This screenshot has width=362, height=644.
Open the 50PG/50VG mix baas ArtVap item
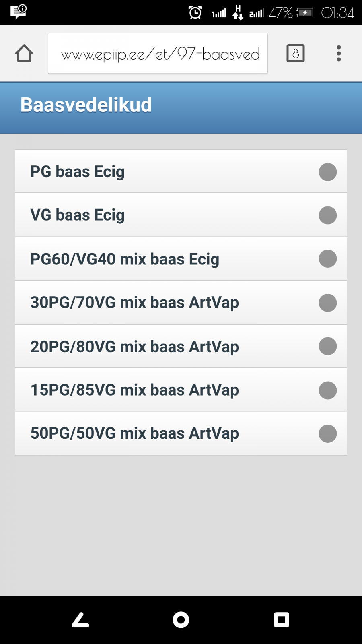(x=181, y=433)
